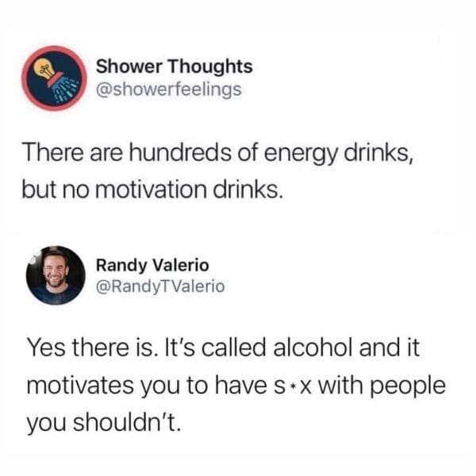476x476 pixels.
Task: Click the 'you shouldn't.' ending line
Action: click(103, 424)
